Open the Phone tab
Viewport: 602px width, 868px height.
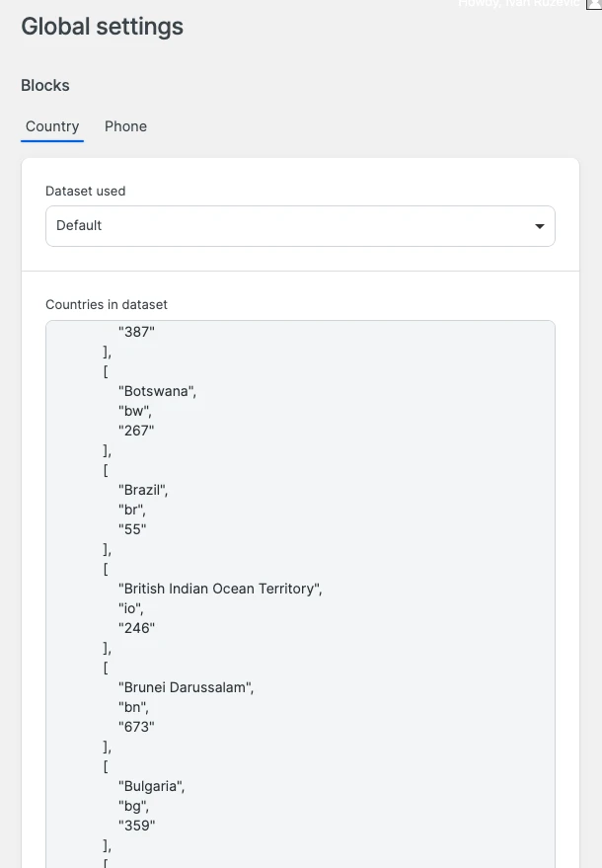(125, 126)
